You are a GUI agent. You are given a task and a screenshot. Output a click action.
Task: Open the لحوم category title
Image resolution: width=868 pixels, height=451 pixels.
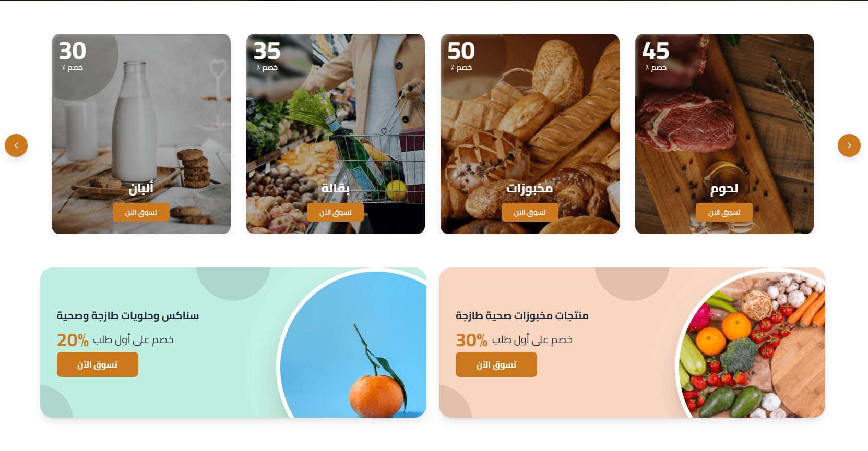click(724, 188)
